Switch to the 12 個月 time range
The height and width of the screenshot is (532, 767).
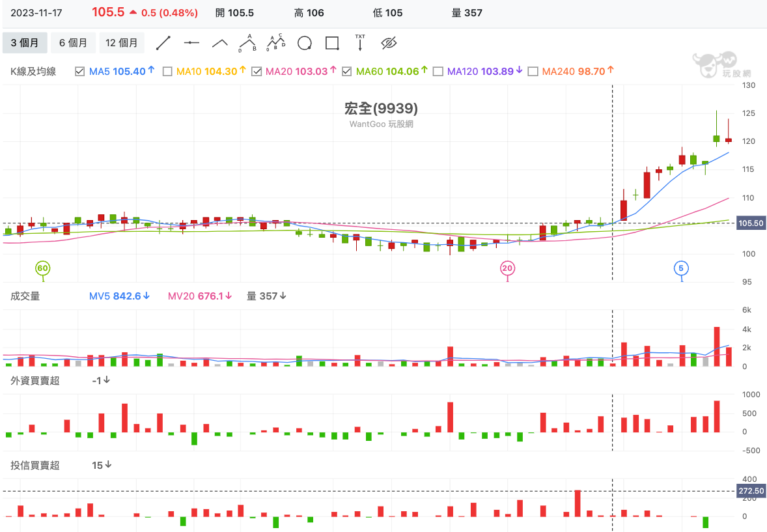coord(121,43)
